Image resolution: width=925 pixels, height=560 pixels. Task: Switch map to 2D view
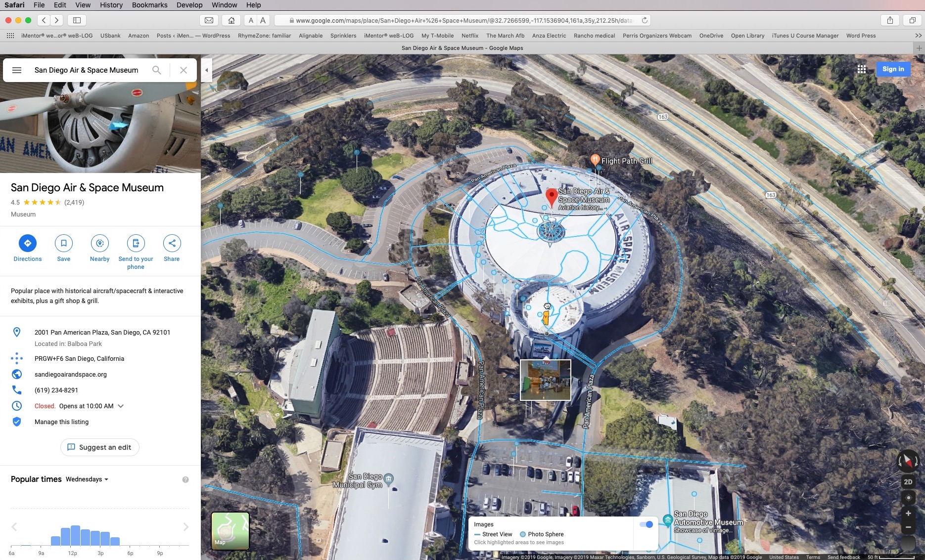tap(908, 482)
